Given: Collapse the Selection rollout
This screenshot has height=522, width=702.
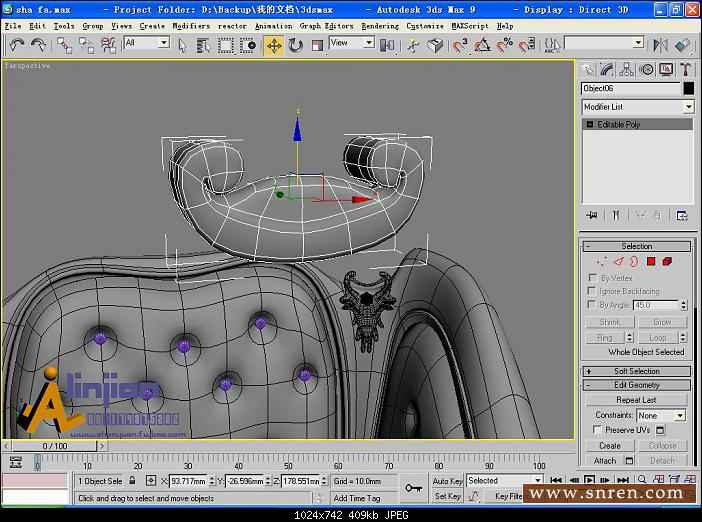Looking at the screenshot, I should (x=637, y=246).
